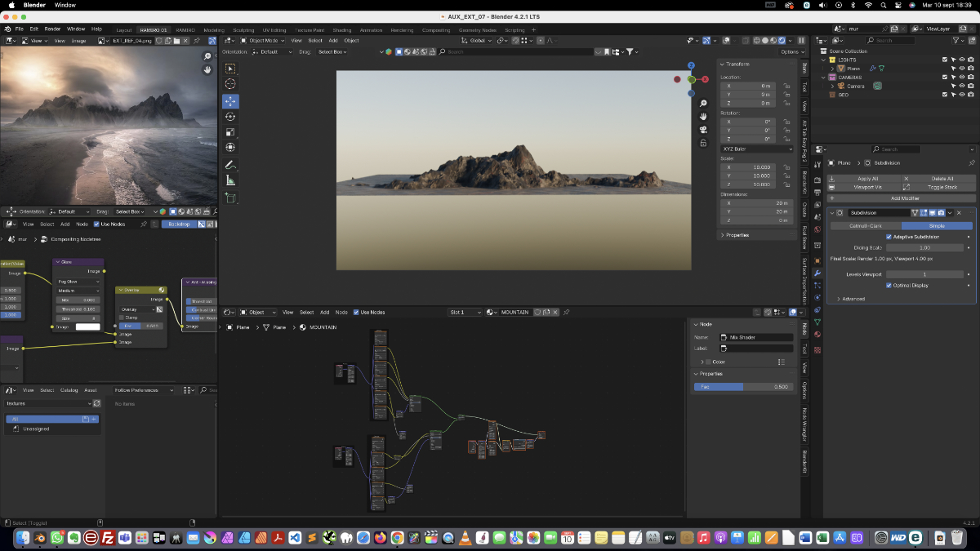Expand the Advanced section of Subdivision
The height and width of the screenshot is (551, 980).
853,299
